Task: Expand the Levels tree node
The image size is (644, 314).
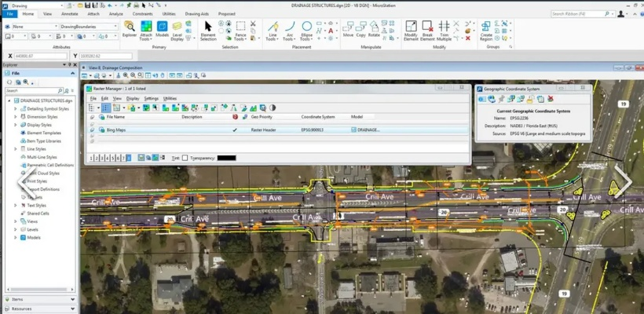Action: click(16, 229)
